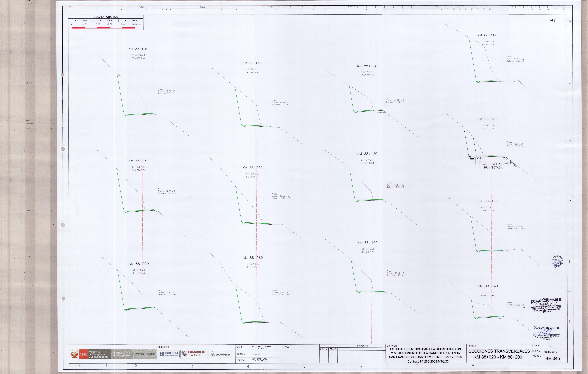
Task: Click the KM 88+180 section title
Action: coord(487,119)
